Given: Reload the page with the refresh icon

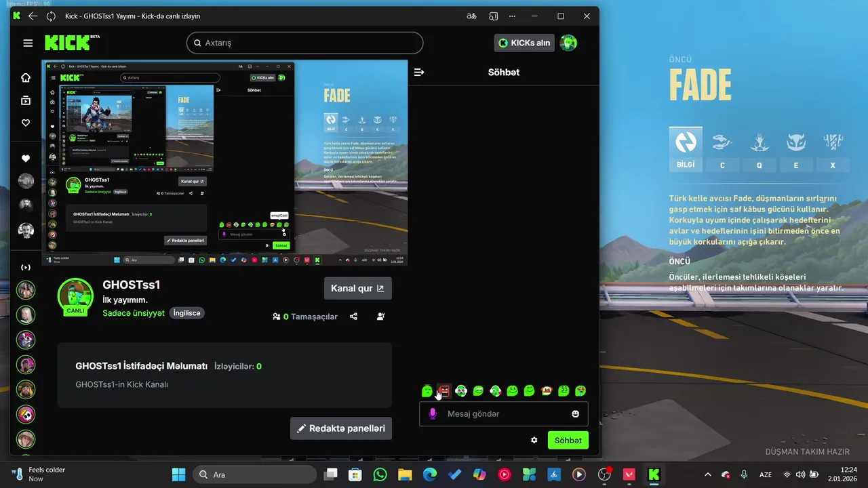Looking at the screenshot, I should pyautogui.click(x=51, y=16).
